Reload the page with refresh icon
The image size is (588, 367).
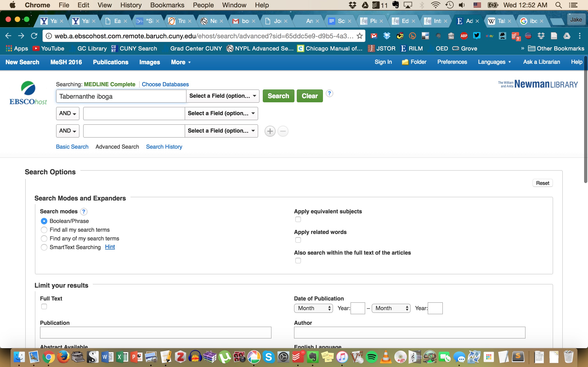(34, 36)
